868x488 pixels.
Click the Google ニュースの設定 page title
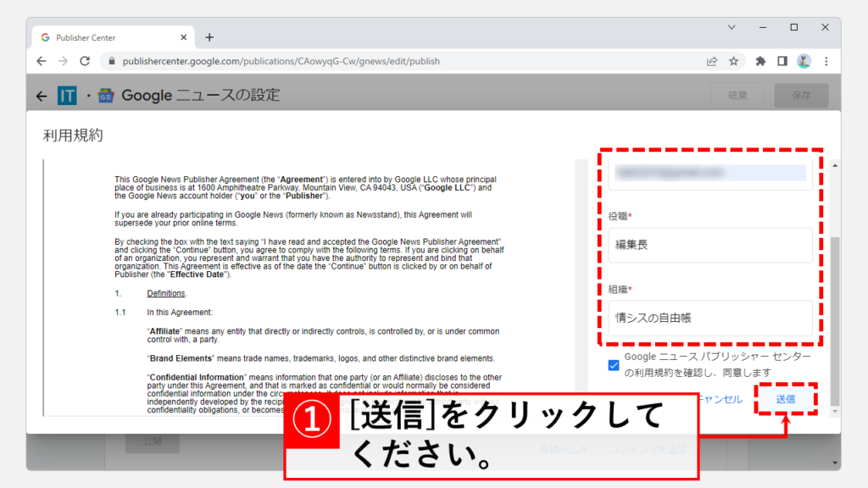(201, 95)
